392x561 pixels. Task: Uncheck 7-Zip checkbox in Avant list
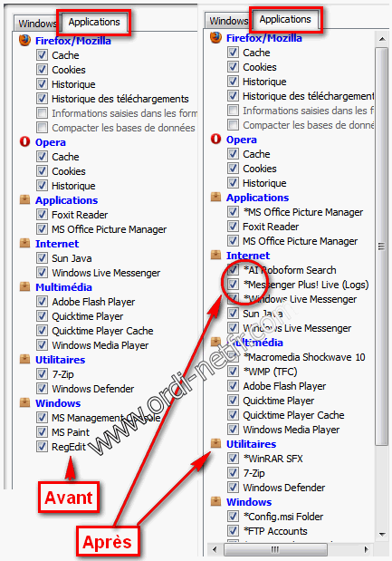[x=42, y=374]
